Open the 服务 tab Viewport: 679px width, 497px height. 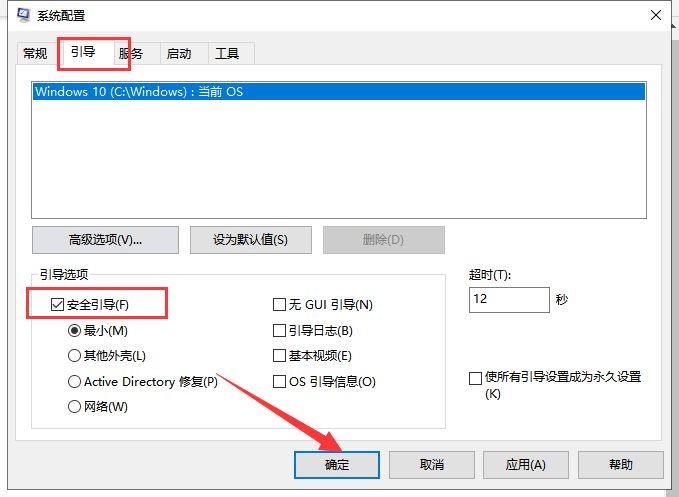pos(137,54)
